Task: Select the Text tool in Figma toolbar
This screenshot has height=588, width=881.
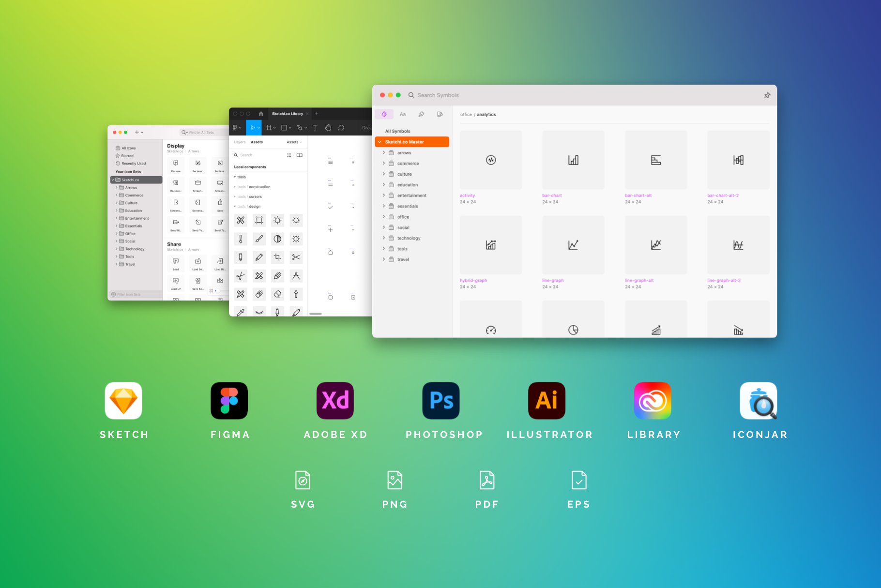Action: coord(315,128)
